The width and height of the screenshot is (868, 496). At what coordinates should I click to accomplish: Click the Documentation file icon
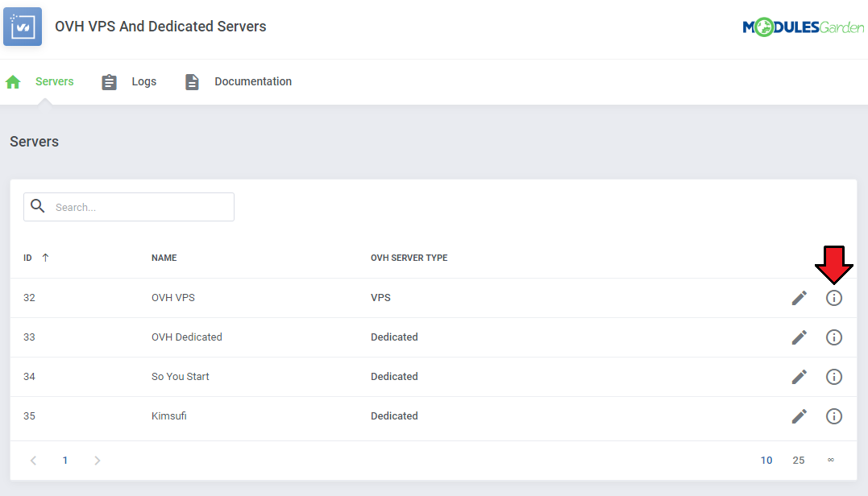tap(192, 82)
